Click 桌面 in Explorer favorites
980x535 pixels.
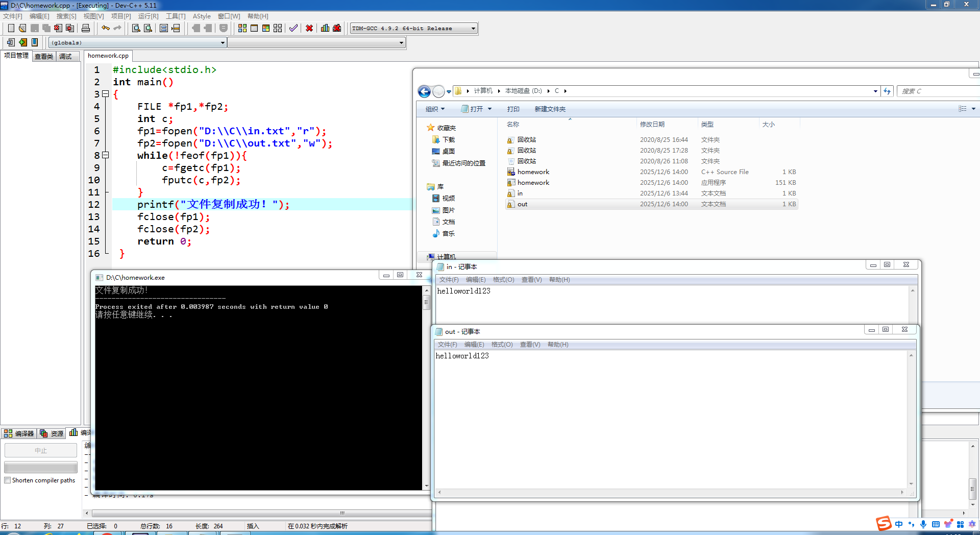(x=449, y=151)
